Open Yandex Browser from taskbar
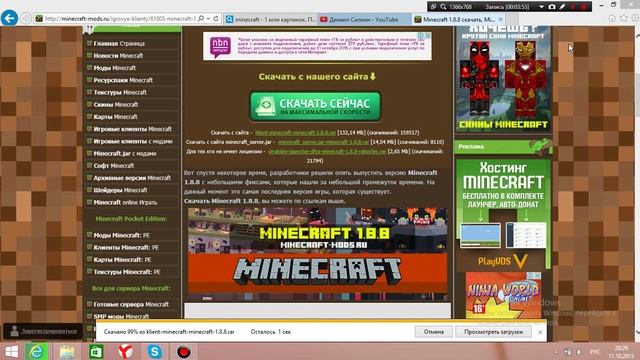Viewport: 640px width, 360px height. (x=125, y=351)
